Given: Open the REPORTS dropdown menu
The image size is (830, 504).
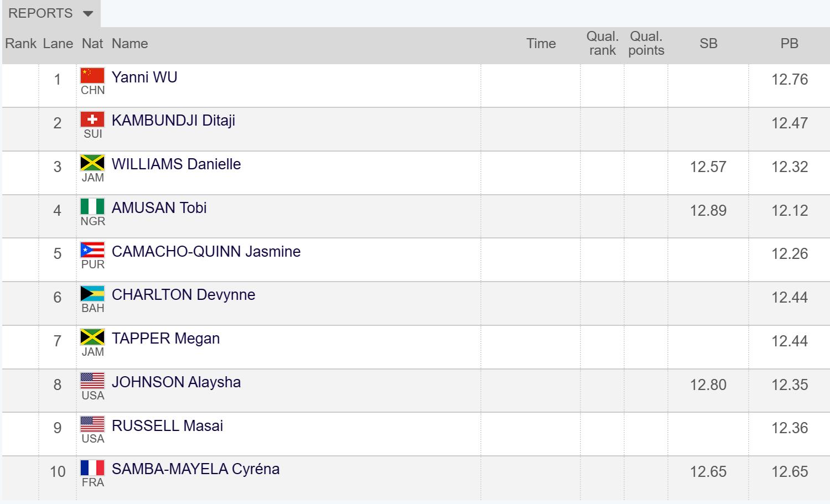Looking at the screenshot, I should (51, 13).
